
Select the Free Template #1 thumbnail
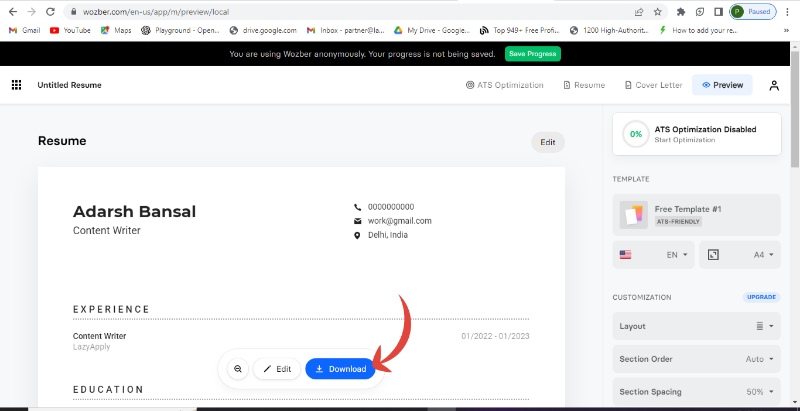[x=632, y=214]
